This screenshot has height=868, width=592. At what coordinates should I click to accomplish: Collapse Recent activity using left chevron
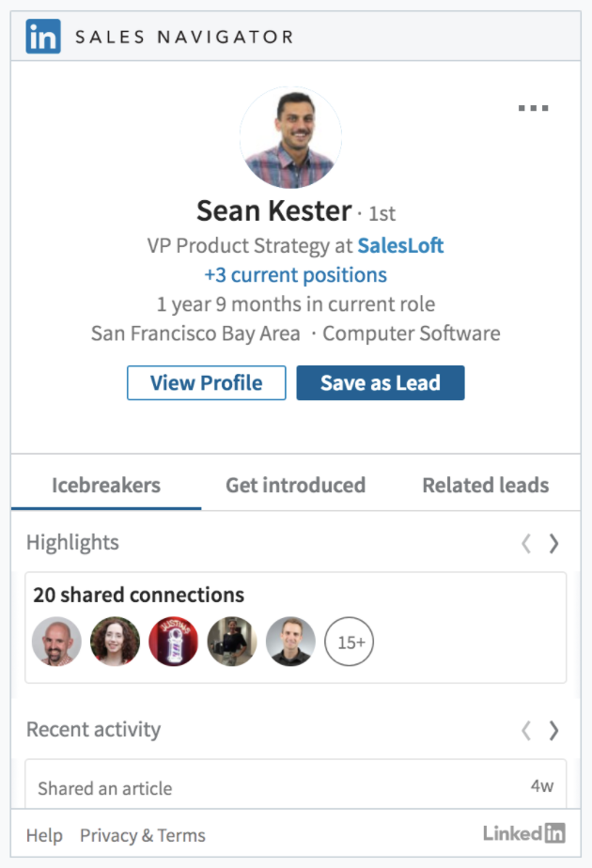pos(528,730)
